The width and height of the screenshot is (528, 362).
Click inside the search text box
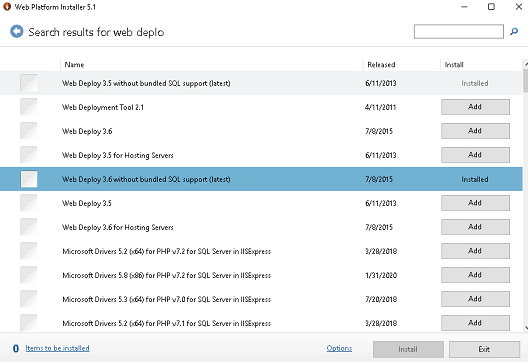point(459,32)
